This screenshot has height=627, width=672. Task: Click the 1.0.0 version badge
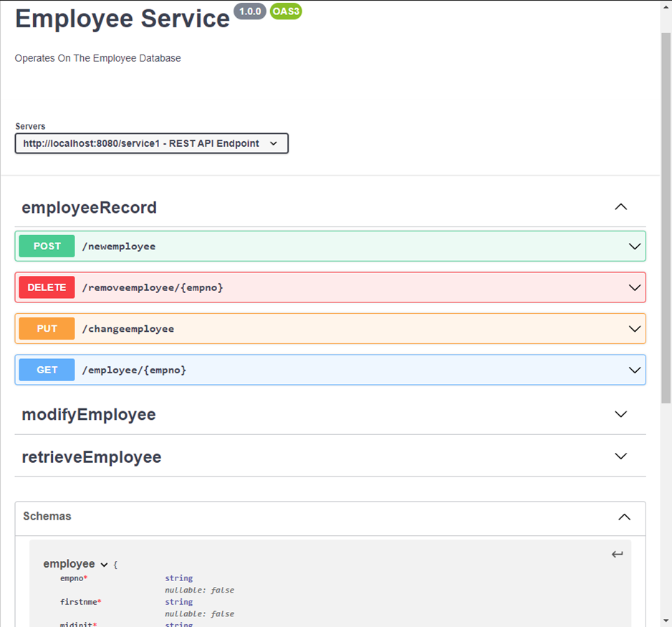pos(250,11)
